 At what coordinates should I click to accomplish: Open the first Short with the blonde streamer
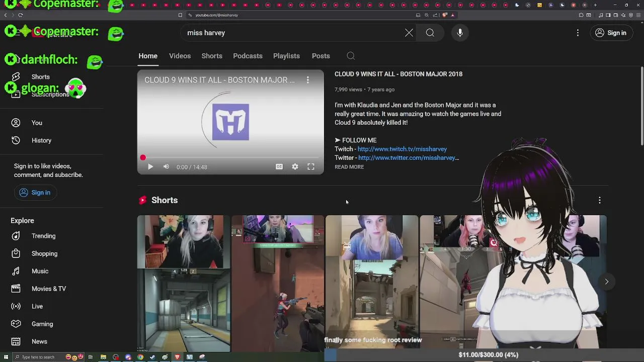click(184, 283)
